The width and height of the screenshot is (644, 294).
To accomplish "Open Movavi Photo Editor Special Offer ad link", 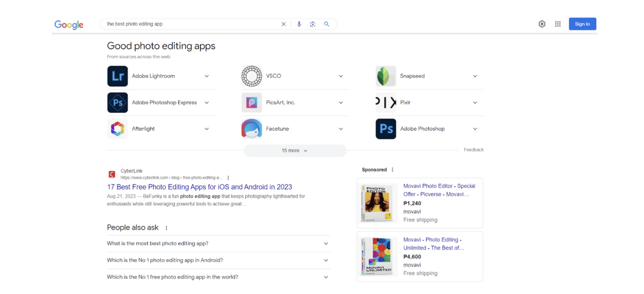I will pos(439,190).
